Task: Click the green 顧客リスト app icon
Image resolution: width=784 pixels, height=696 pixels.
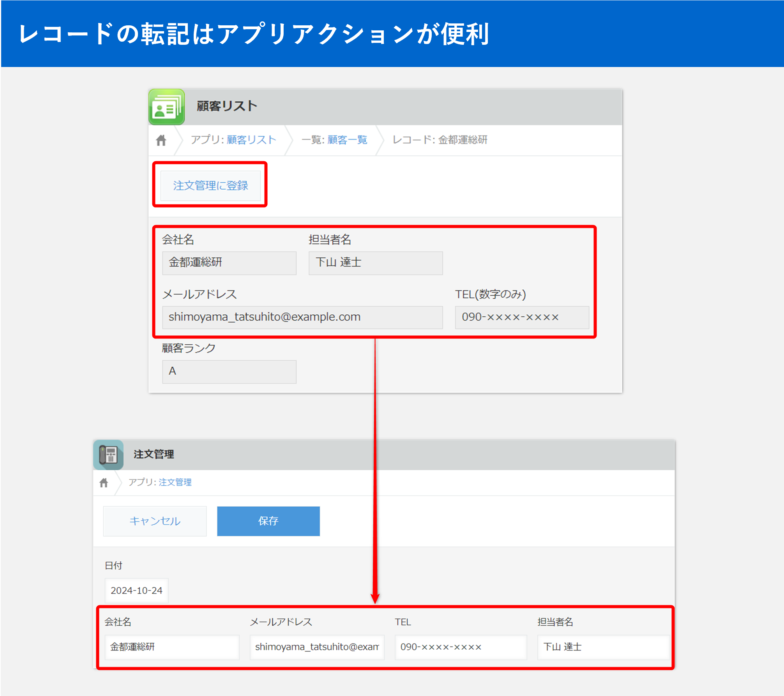Action: click(x=167, y=107)
